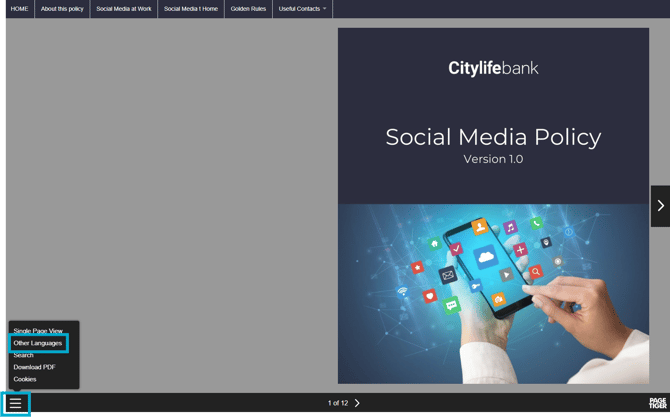670x417 pixels.
Task: Click the '1 of 12' page indicator
Action: point(337,403)
